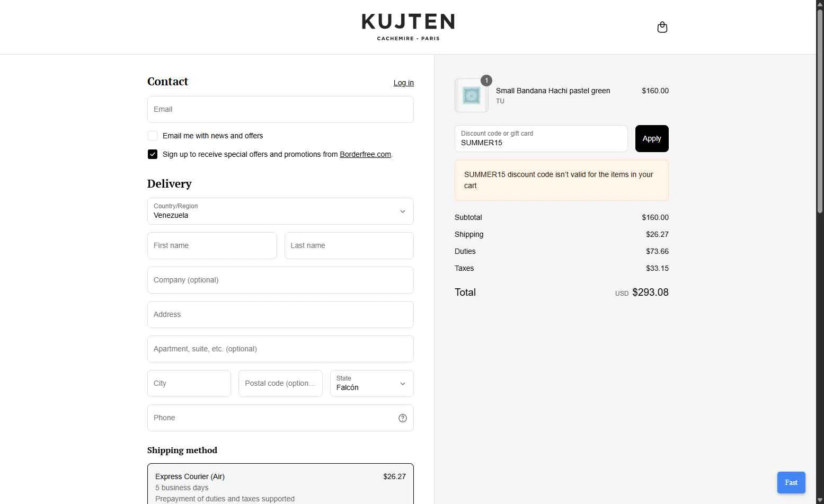Click the Contact section heading
The image size is (824, 504).
167,81
